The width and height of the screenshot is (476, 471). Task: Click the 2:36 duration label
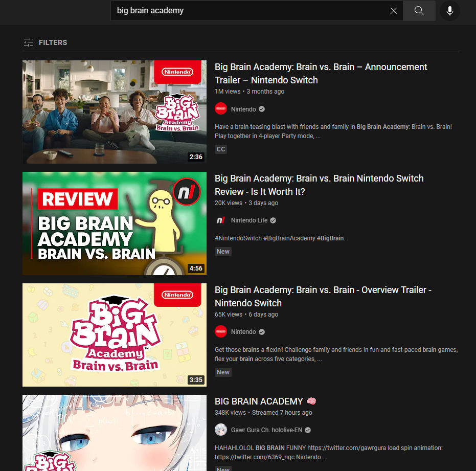click(196, 156)
